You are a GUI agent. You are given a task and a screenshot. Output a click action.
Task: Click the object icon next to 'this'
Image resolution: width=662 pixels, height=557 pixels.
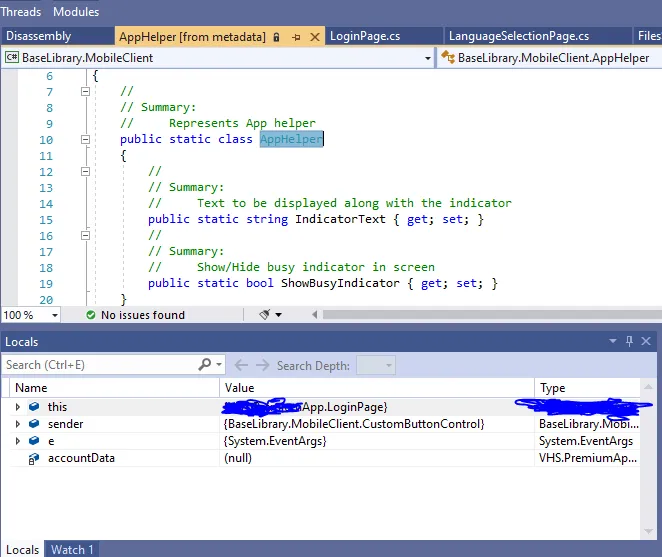click(x=34, y=406)
